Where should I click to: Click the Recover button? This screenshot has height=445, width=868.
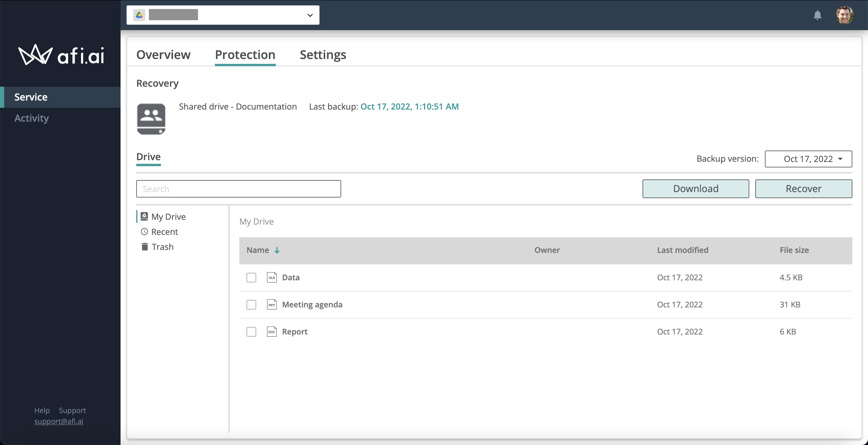coord(803,188)
